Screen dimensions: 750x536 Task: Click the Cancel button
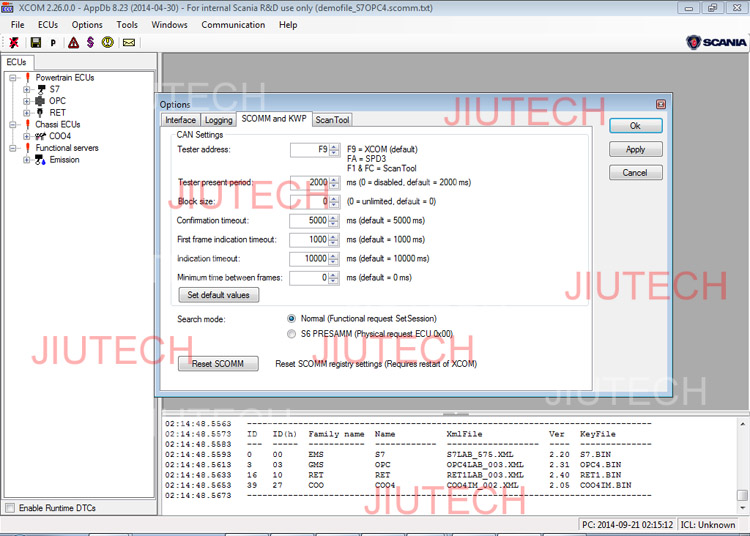pos(636,173)
